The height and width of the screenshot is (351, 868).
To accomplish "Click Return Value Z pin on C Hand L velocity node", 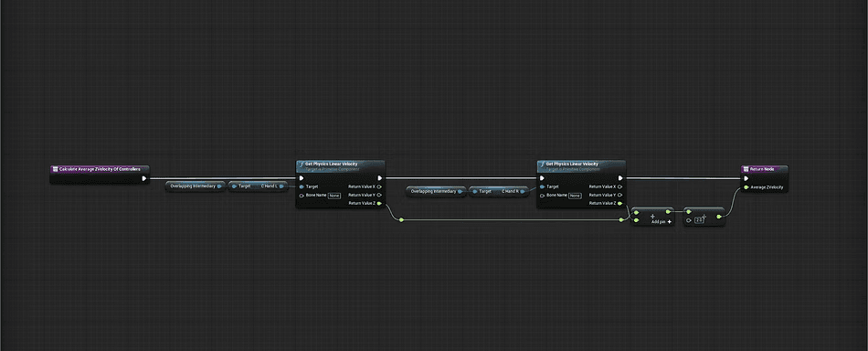I will pyautogui.click(x=378, y=203).
